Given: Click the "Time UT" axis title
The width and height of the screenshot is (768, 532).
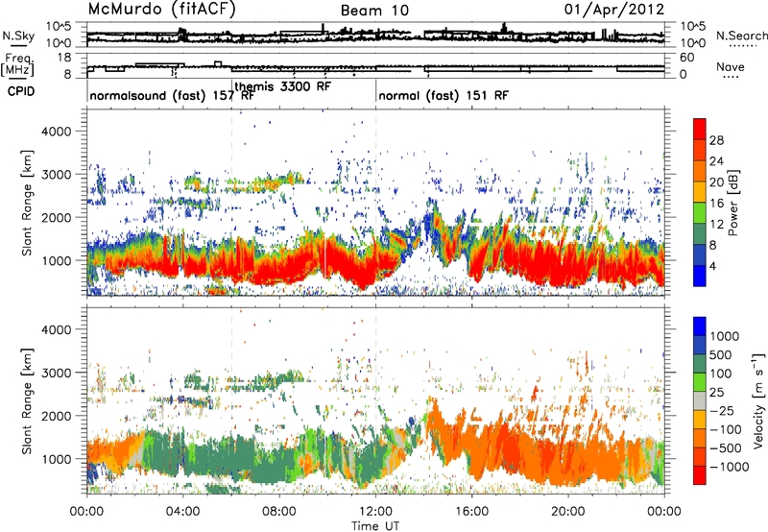Looking at the screenshot, I should (x=375, y=526).
